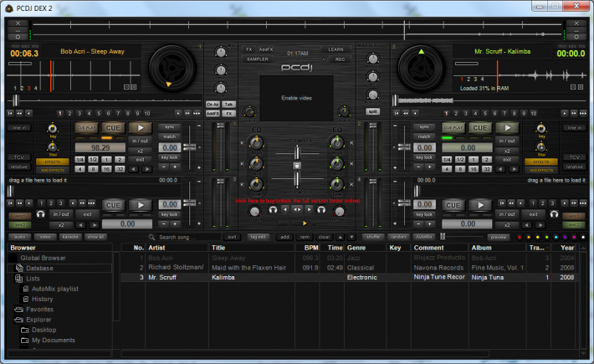Move list item up arrow
The width and height of the screenshot is (594, 364).
pyautogui.click(x=341, y=237)
